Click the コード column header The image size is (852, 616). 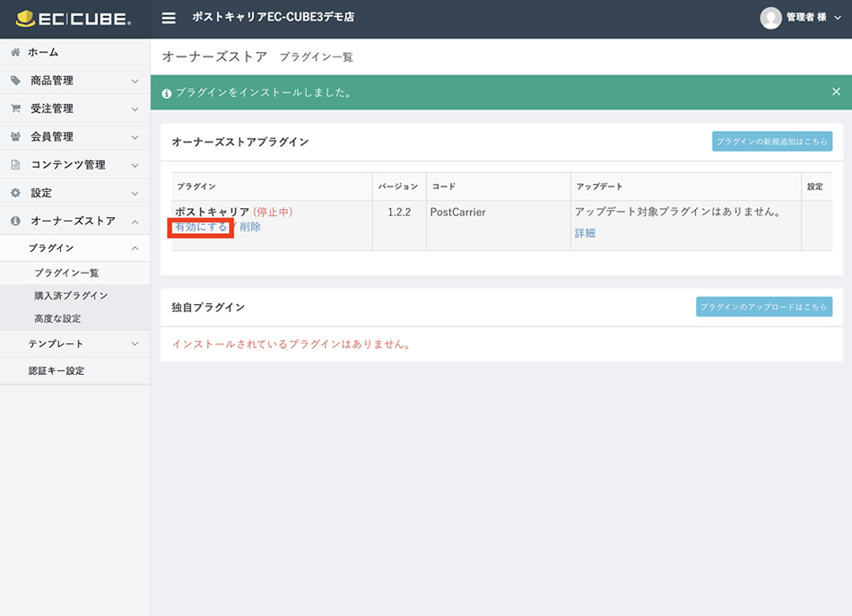pyautogui.click(x=444, y=187)
